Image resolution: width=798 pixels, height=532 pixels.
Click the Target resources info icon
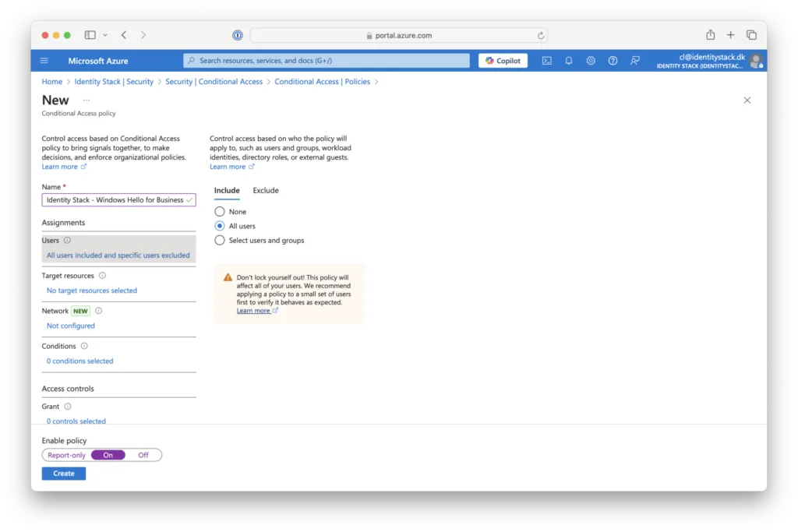(x=102, y=275)
